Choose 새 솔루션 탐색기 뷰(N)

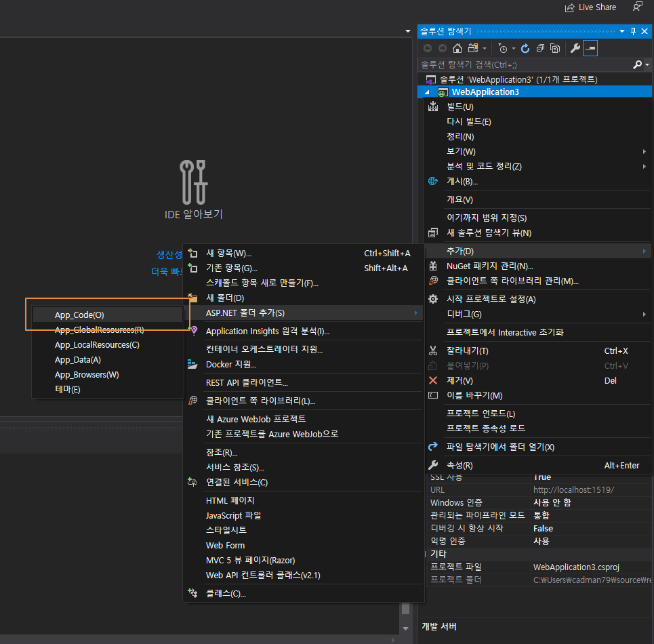[537, 233]
